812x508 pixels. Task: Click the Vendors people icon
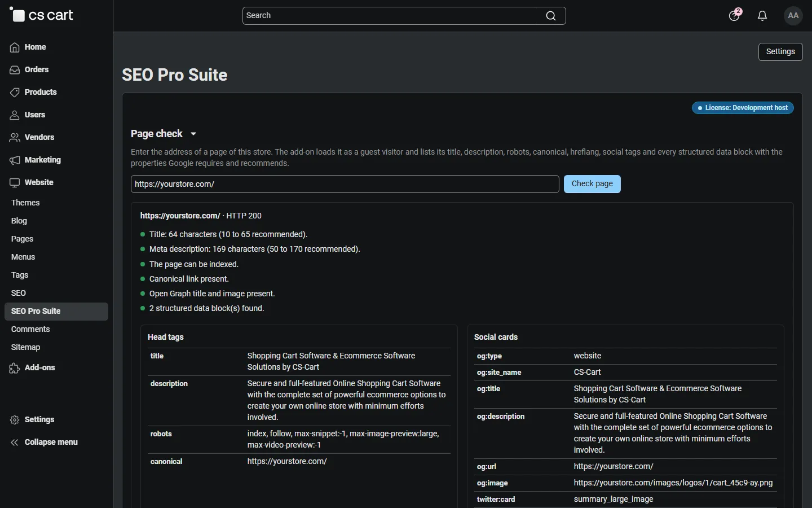click(x=15, y=138)
